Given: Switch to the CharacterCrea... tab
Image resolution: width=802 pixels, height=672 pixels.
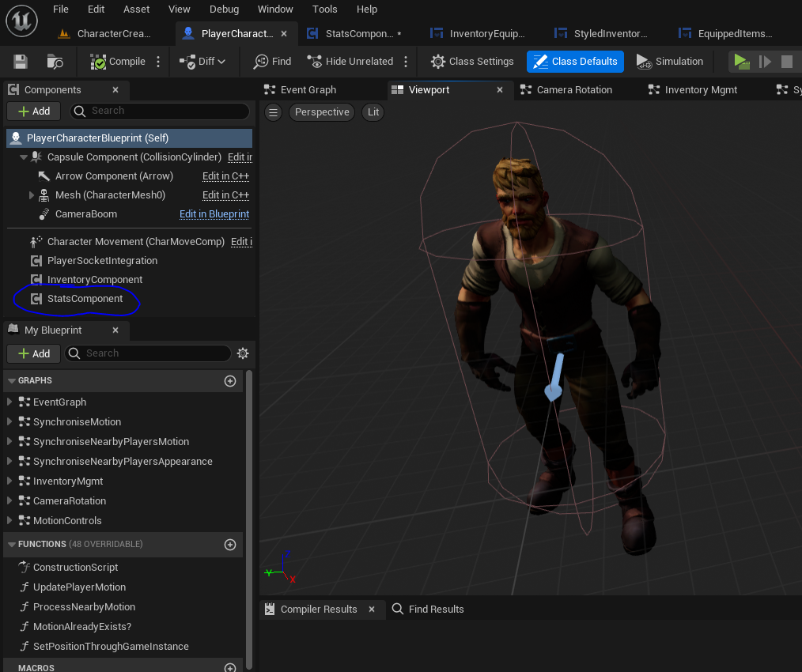Looking at the screenshot, I should 105,34.
